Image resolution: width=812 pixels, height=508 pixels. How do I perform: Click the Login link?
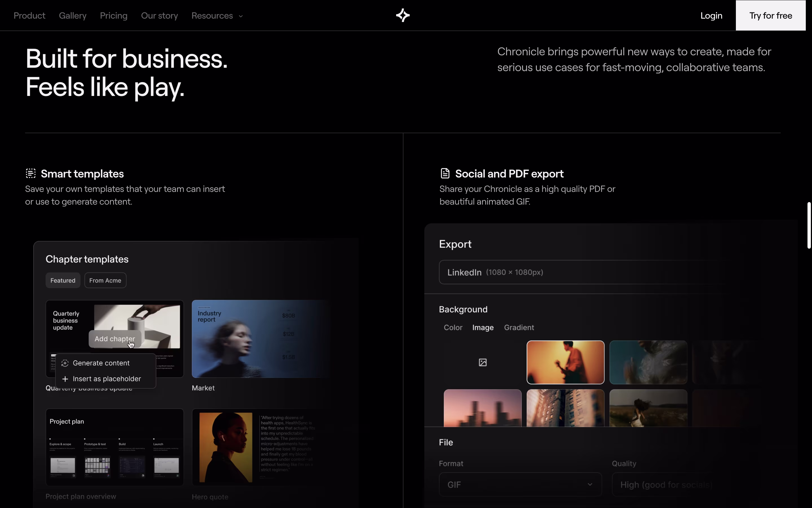point(711,16)
